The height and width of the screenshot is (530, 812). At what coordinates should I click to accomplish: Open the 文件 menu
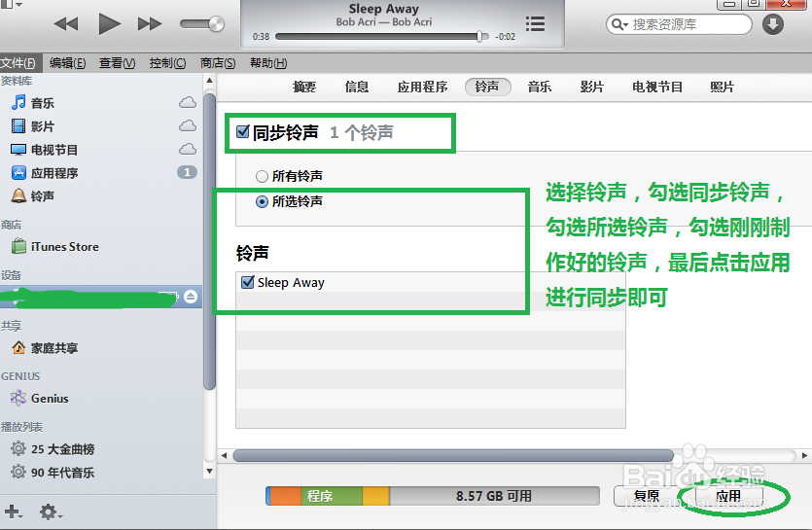point(18,62)
